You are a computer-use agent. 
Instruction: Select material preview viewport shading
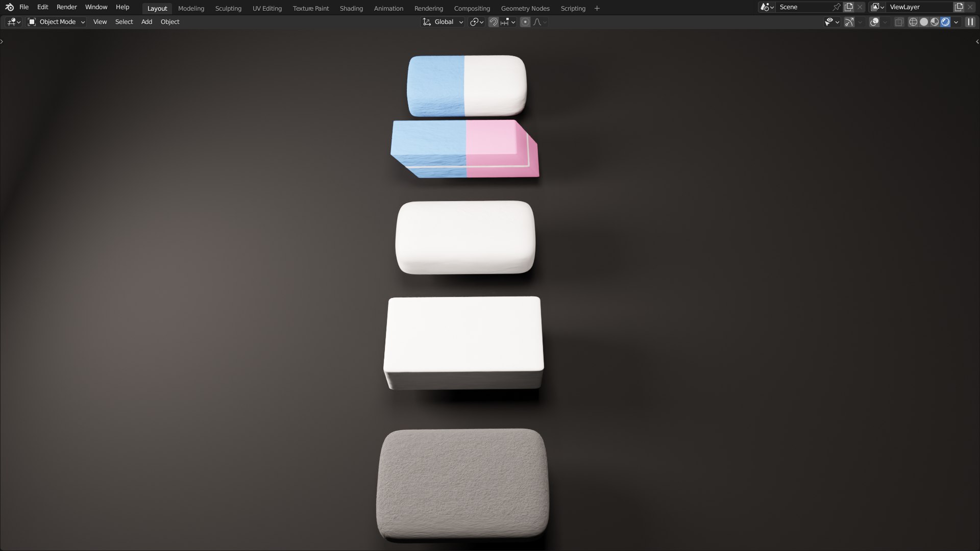[x=935, y=22]
